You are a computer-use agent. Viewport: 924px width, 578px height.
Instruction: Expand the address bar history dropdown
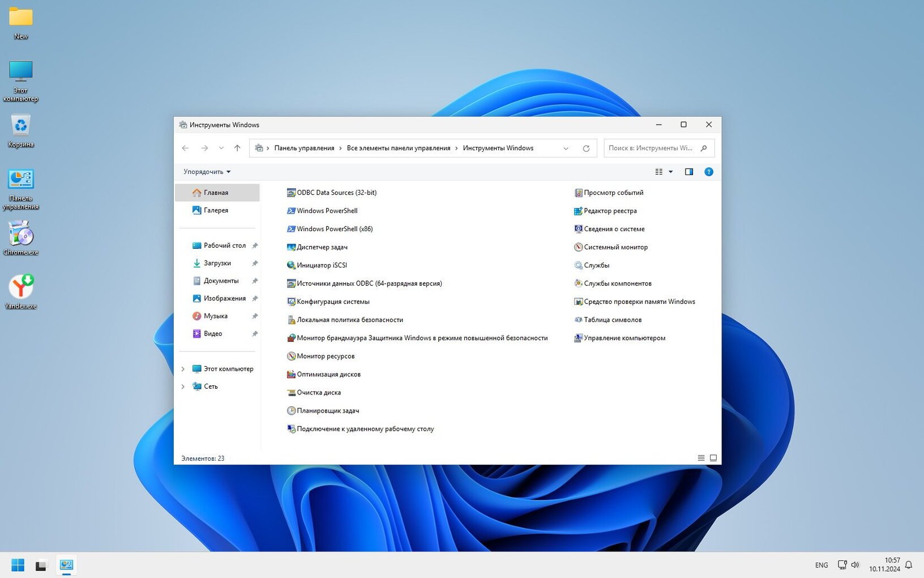click(566, 148)
